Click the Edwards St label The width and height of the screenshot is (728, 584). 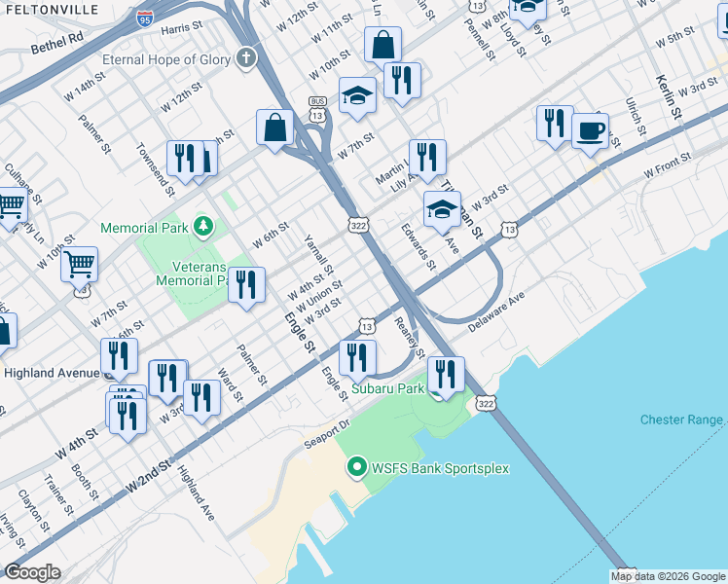click(419, 246)
